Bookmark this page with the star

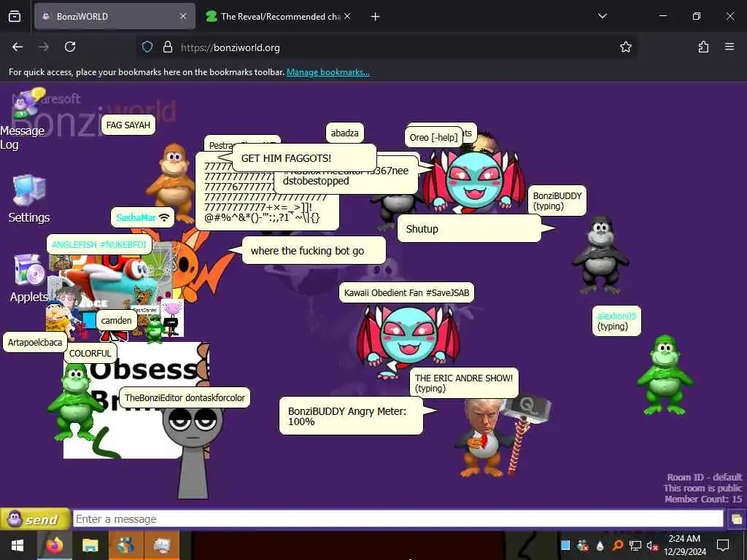pos(625,47)
